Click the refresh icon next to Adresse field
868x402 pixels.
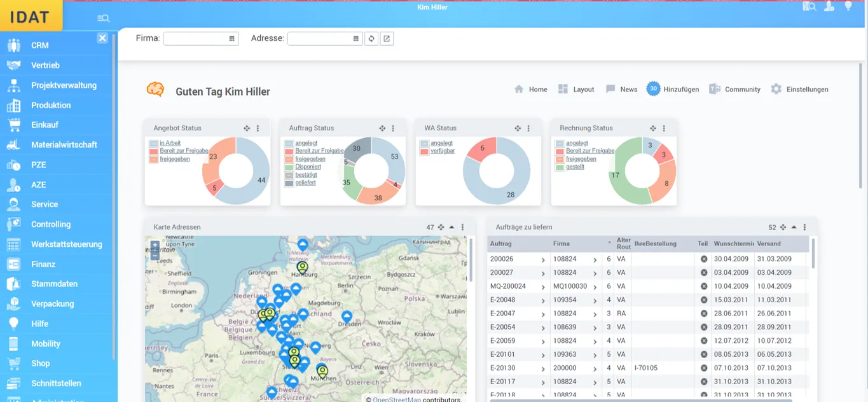372,39
